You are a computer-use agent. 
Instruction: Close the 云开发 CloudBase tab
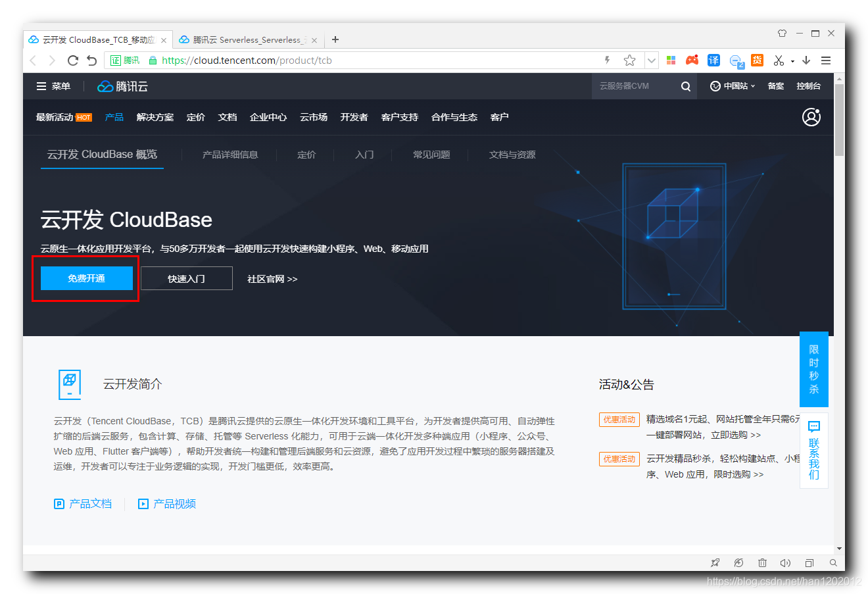tap(164, 40)
